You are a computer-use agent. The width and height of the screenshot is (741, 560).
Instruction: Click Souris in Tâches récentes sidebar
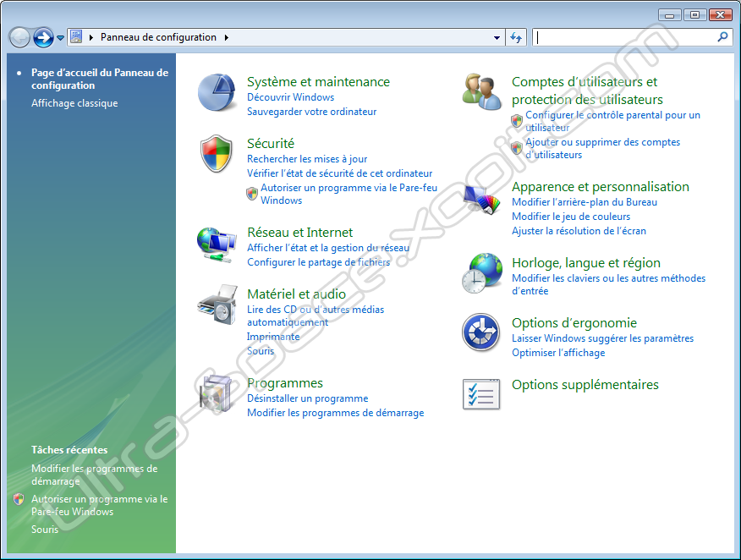tap(45, 530)
